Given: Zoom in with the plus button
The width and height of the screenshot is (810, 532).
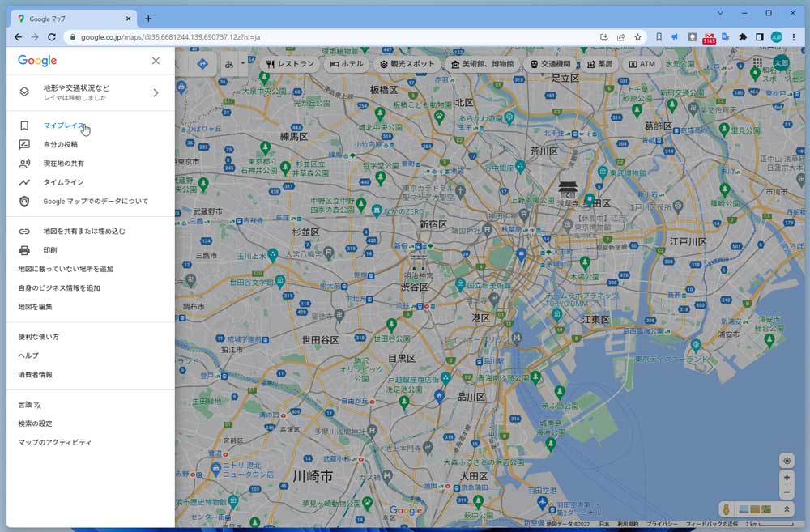Looking at the screenshot, I should (x=787, y=478).
